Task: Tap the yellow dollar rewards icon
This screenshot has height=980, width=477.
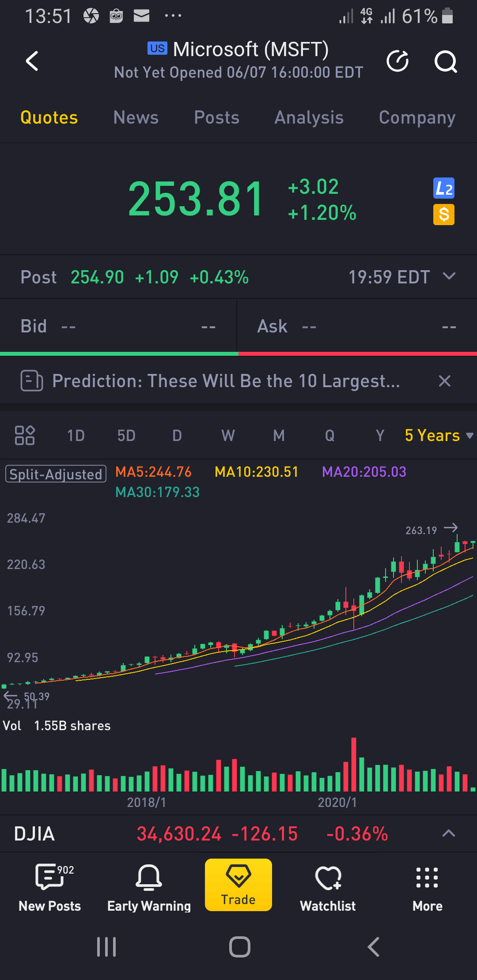Action: coord(443,215)
